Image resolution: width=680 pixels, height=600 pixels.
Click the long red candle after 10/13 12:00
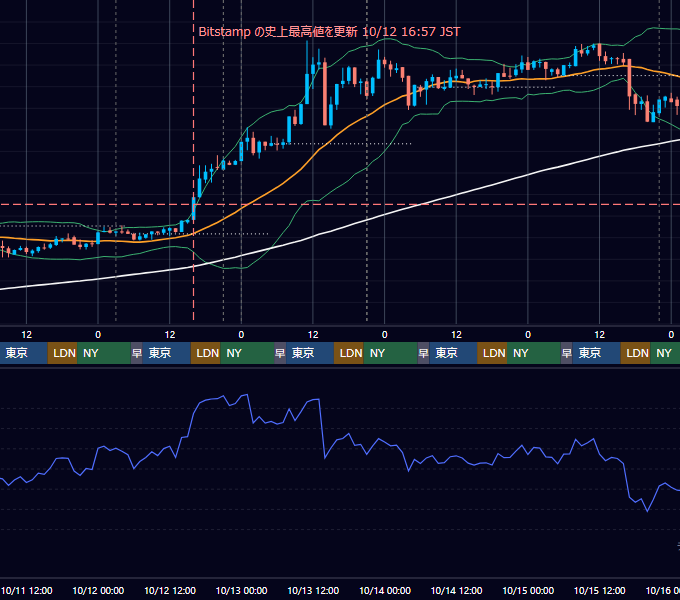coord(325,93)
